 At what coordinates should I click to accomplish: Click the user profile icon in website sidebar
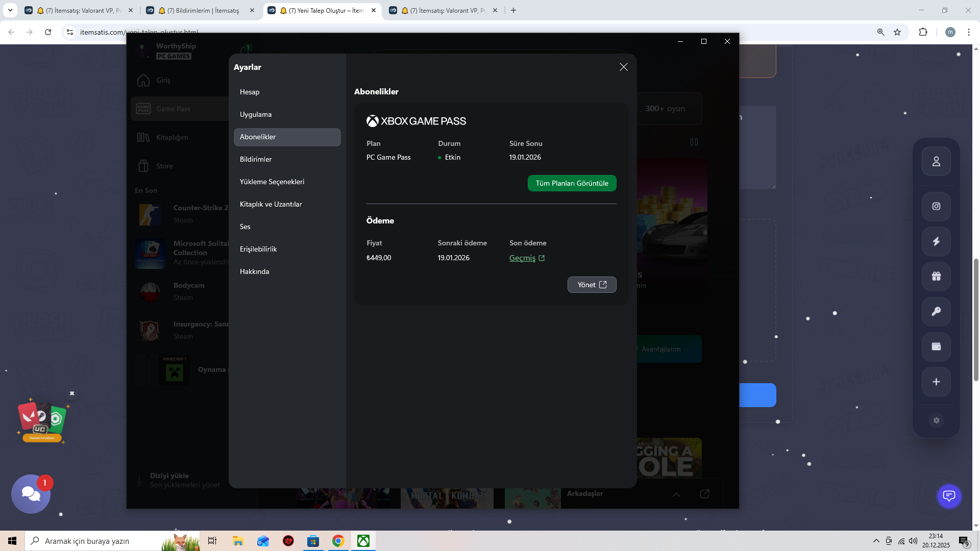tap(936, 161)
